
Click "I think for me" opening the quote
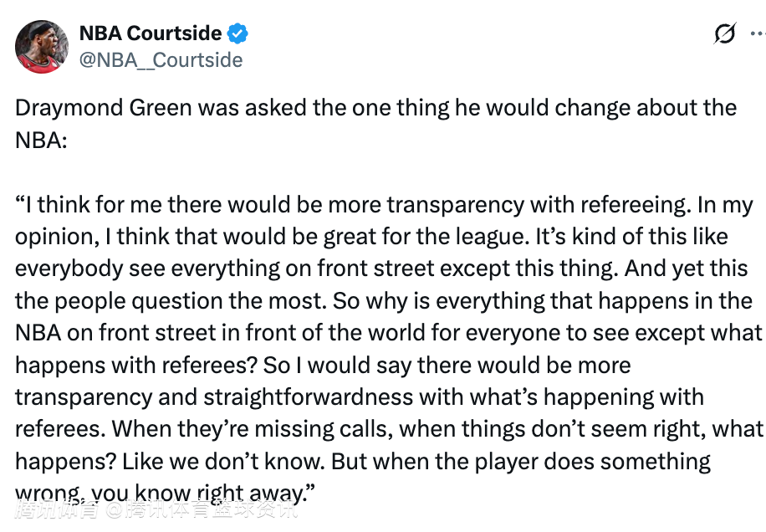click(82, 205)
